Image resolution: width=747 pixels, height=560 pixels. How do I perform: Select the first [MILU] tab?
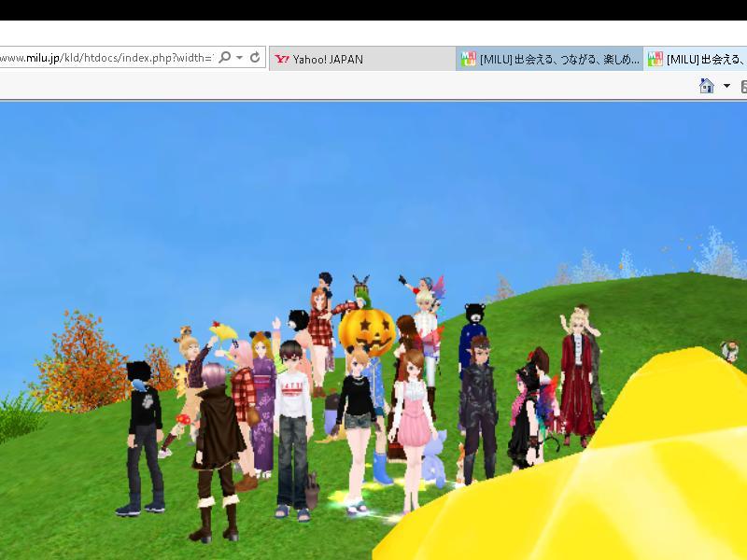[x=549, y=59]
